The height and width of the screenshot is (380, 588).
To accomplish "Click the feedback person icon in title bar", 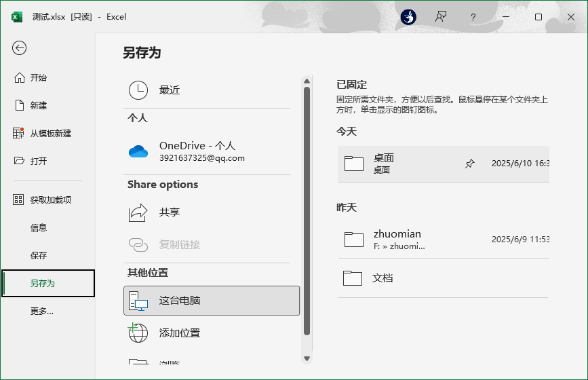I will (441, 16).
